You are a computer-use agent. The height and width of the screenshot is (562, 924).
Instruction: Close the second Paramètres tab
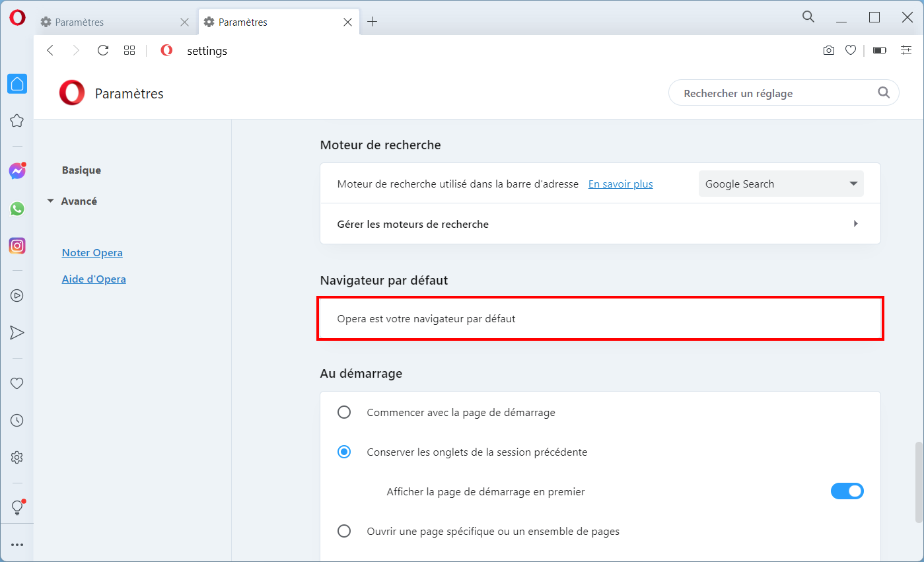click(x=347, y=22)
